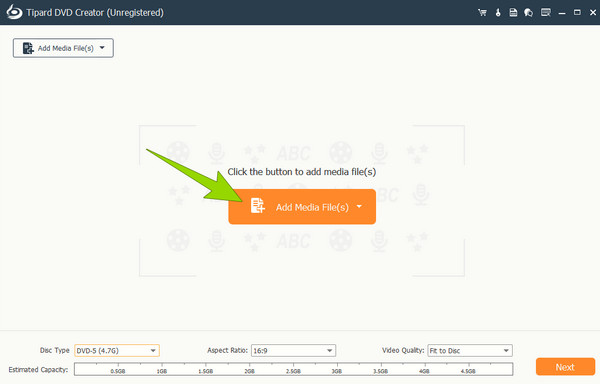This screenshot has width=600, height=384.
Task: Maximize the Tipard DVD Creator window
Action: click(577, 13)
